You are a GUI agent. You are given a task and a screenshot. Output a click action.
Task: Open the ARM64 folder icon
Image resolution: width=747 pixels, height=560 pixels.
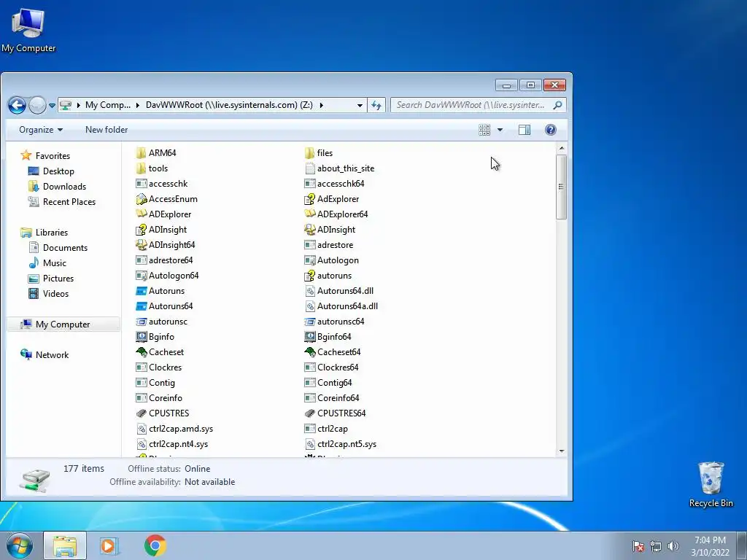coord(141,153)
